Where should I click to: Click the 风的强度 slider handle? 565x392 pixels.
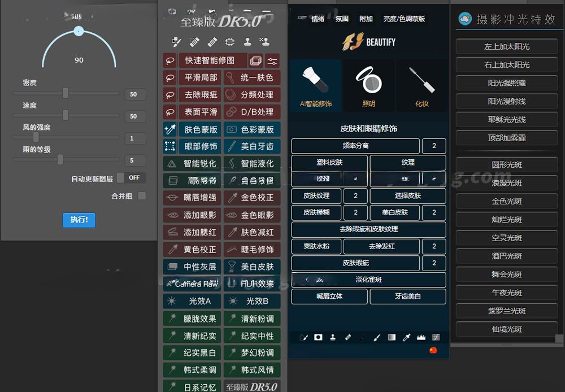(36, 137)
